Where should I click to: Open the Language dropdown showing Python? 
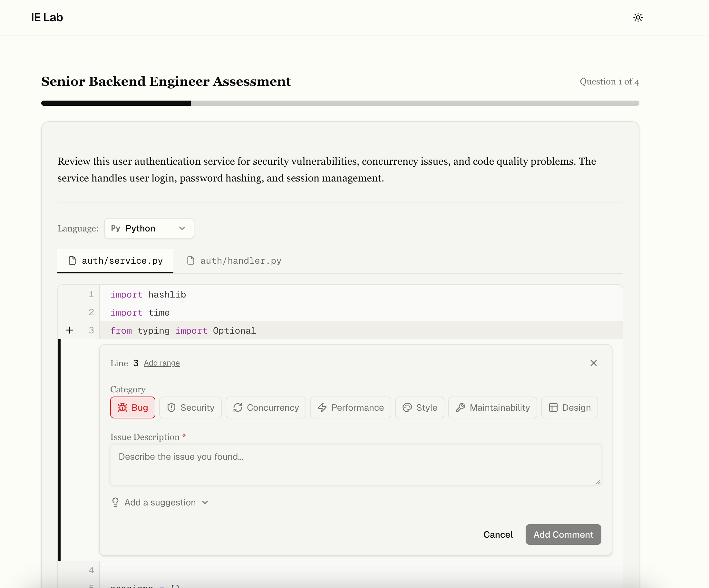coord(149,228)
